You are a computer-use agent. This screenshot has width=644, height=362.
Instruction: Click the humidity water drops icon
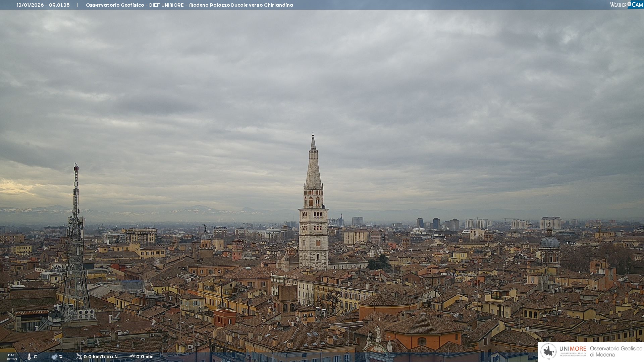point(54,357)
